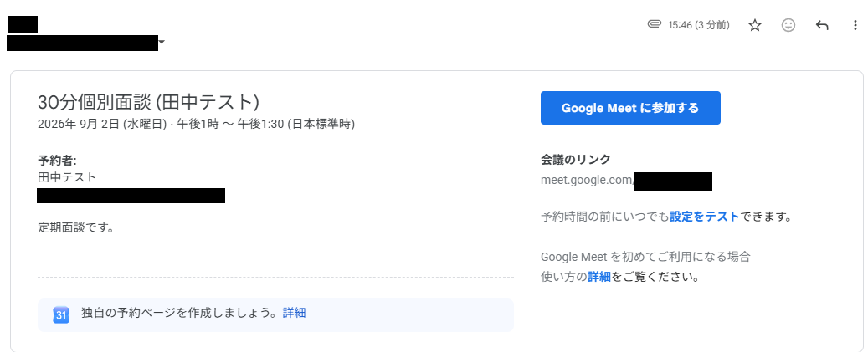Add an emoji reaction
Image resolution: width=868 pixels, height=352 pixels.
788,25
